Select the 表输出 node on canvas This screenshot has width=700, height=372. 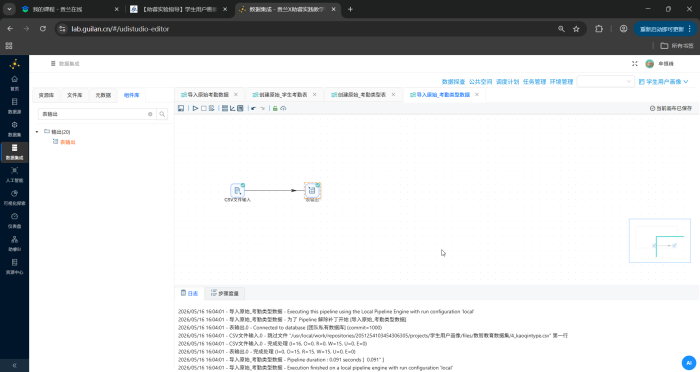tap(312, 191)
